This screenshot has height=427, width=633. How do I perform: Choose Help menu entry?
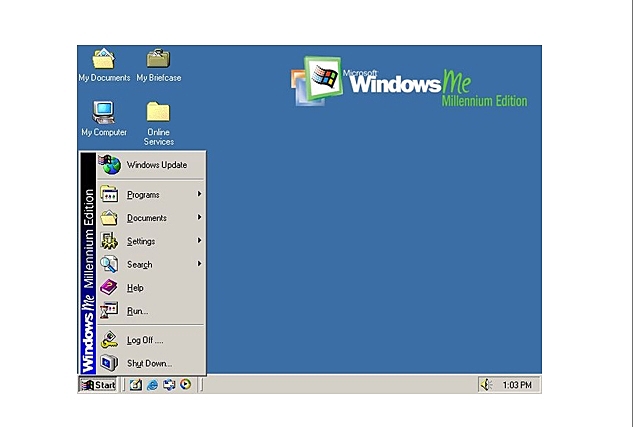point(151,287)
